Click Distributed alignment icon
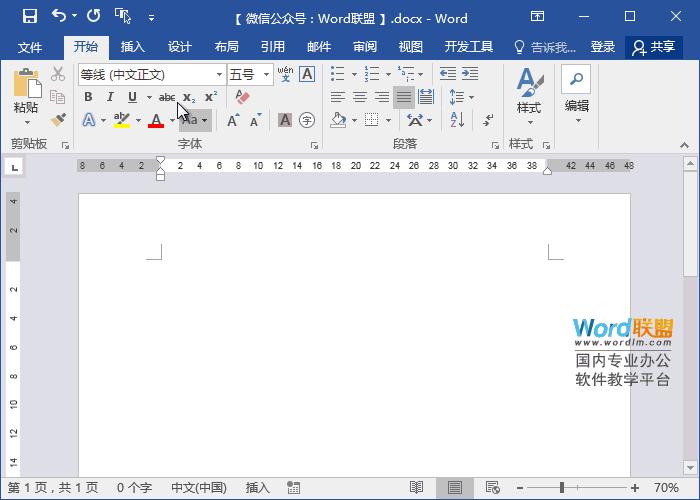This screenshot has width=700, height=500. tap(426, 97)
